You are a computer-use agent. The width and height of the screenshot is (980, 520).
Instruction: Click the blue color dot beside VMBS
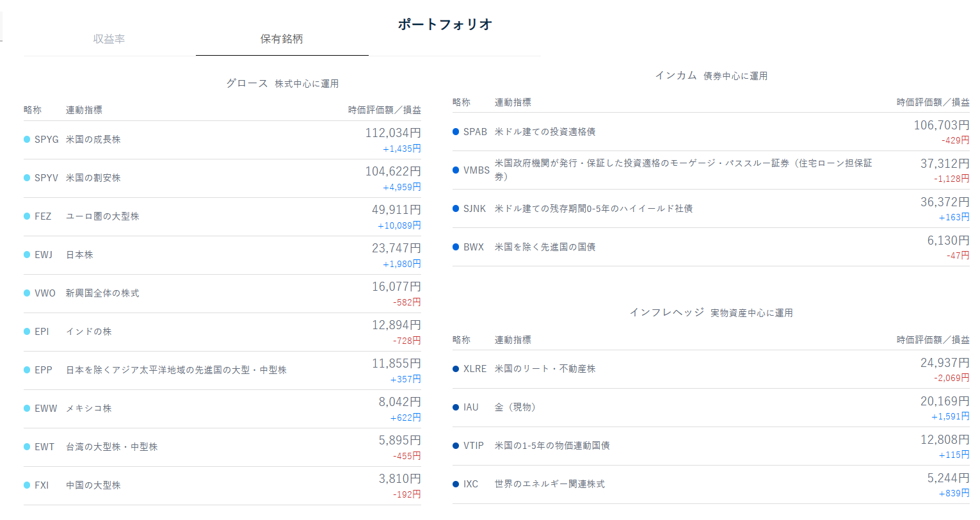[456, 170]
